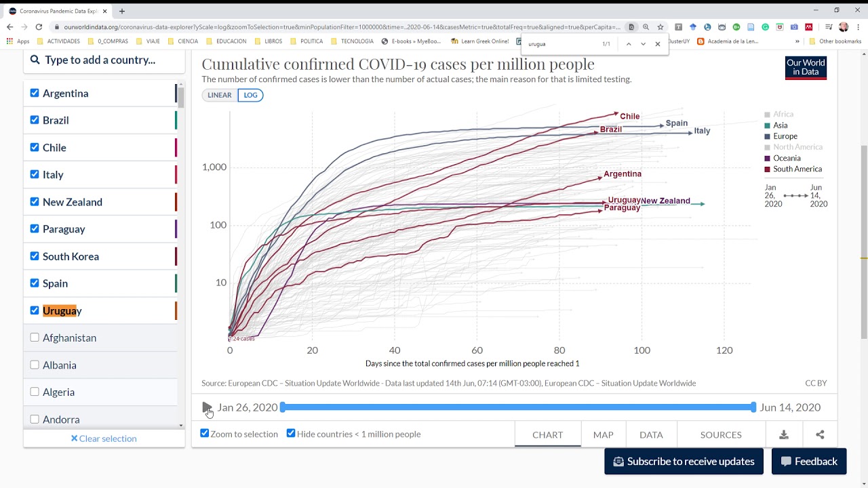Viewport: 868px width, 488px height.
Task: Open the share options icon
Action: tap(820, 434)
